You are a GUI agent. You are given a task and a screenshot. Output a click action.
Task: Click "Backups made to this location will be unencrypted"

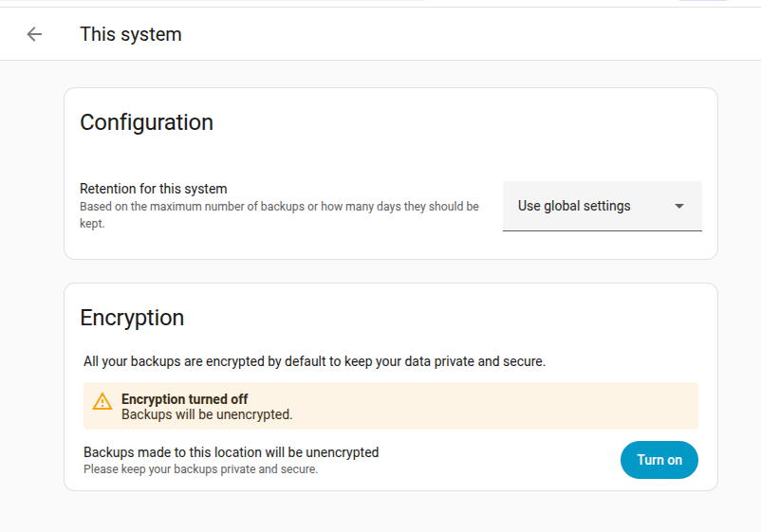point(232,452)
